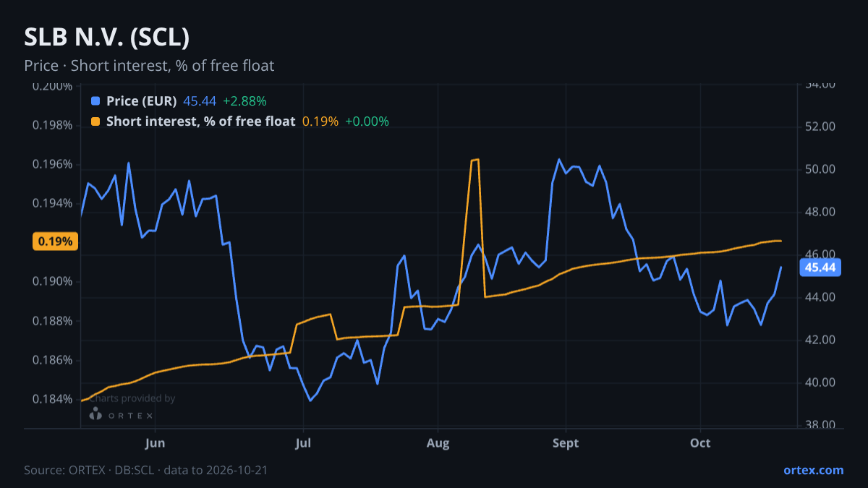Click the 45.44 price value in legend
Viewport: 868px width, 488px height.
pyautogui.click(x=200, y=101)
